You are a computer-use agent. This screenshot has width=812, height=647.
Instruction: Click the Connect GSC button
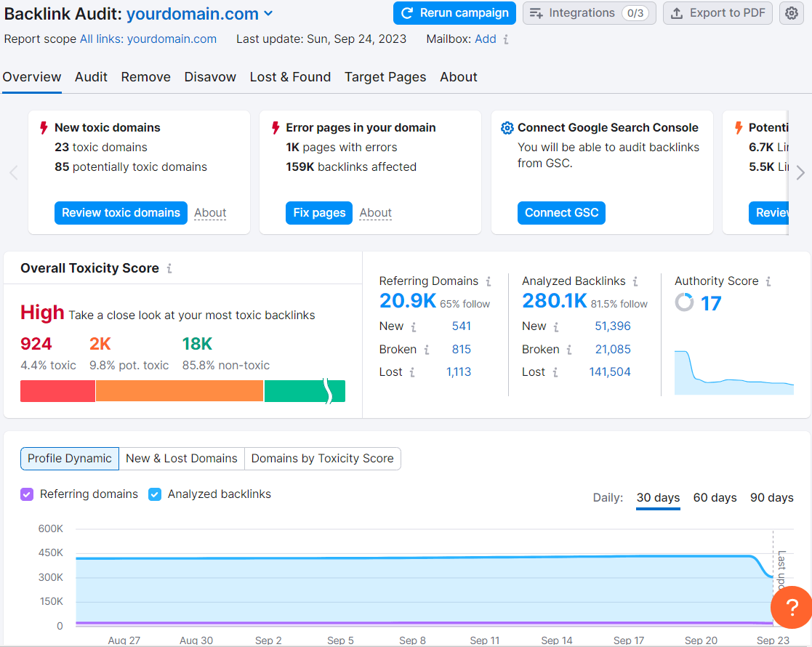click(x=561, y=212)
